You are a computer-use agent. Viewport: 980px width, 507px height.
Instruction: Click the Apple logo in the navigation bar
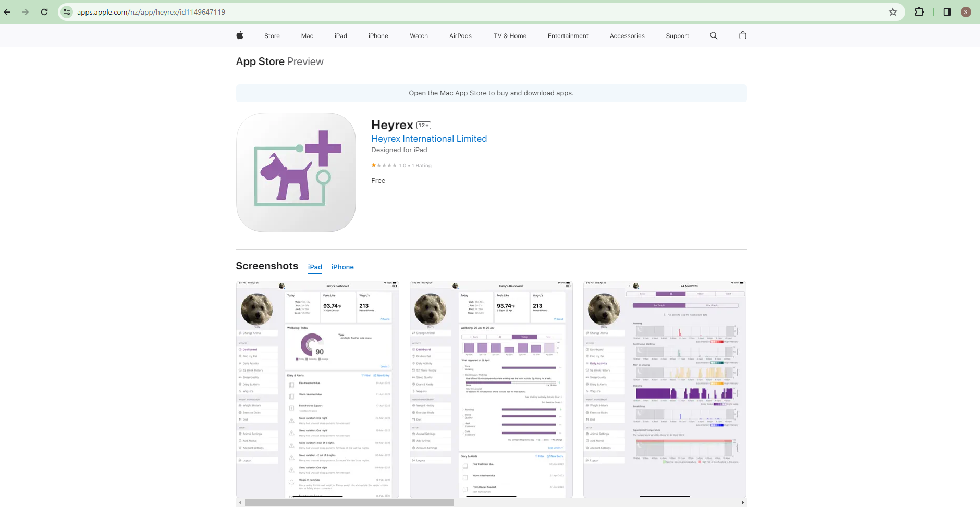coord(240,35)
